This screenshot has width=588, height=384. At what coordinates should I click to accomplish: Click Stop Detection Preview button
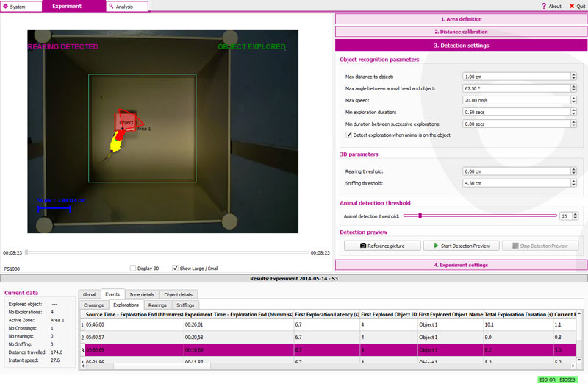[540, 246]
